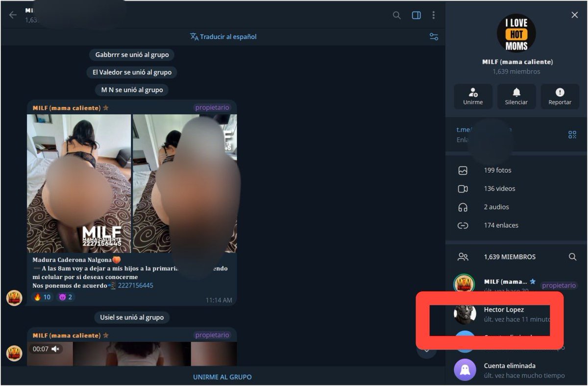This screenshot has width=588, height=386.
Task: Click the Usiel se unió al grupo notice
Action: coord(132,317)
